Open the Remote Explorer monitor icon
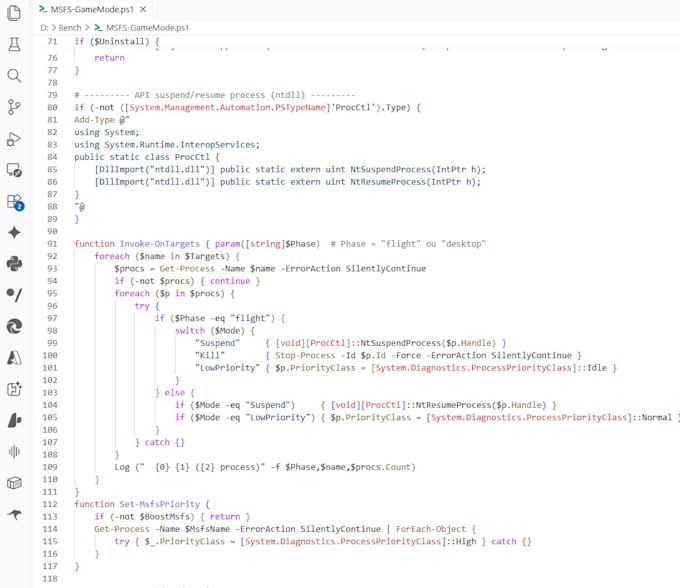Viewport: 680px width, 588px height. tap(14, 170)
